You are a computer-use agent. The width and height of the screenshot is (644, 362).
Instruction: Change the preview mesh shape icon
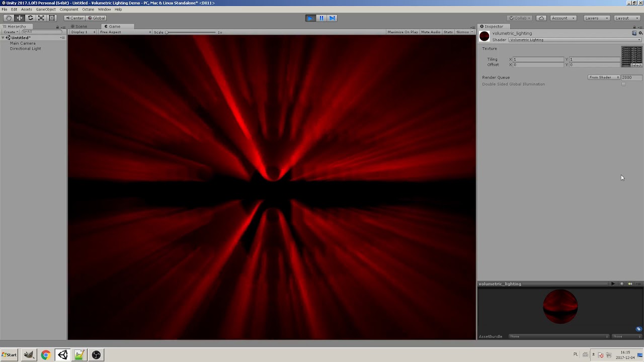click(x=622, y=284)
